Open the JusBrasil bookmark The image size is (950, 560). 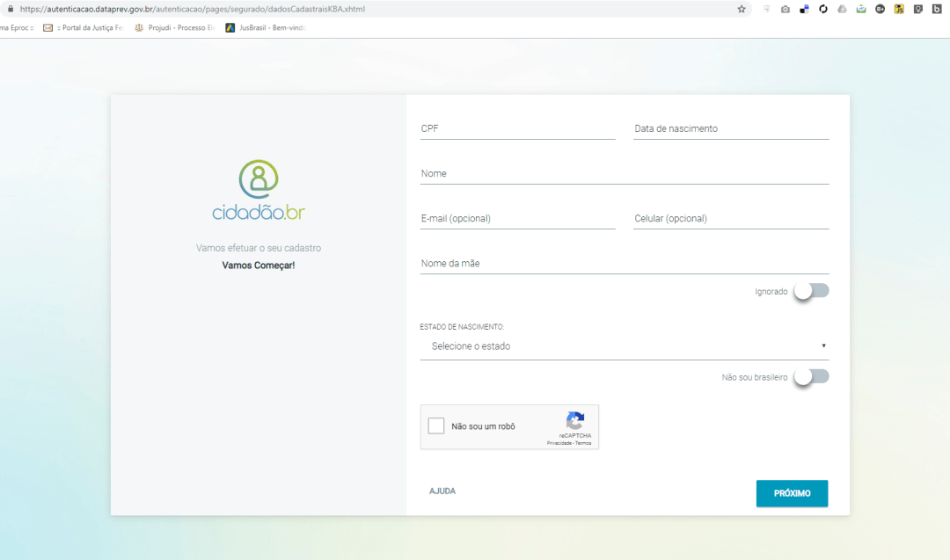tap(264, 27)
